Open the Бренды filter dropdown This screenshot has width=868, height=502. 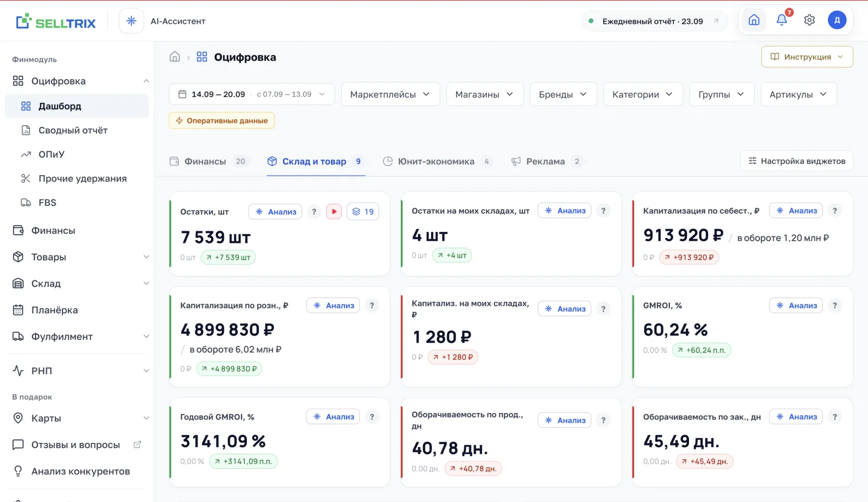coord(563,94)
